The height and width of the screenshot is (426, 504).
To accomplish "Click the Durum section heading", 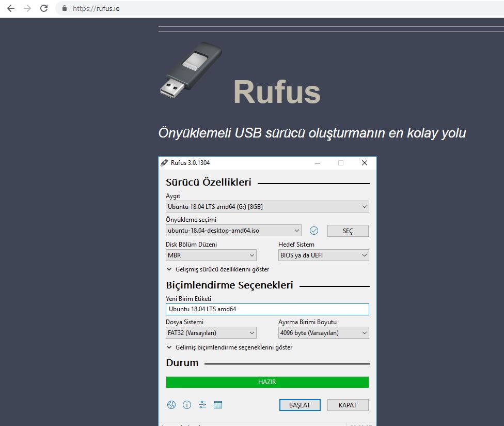I will [x=182, y=363].
